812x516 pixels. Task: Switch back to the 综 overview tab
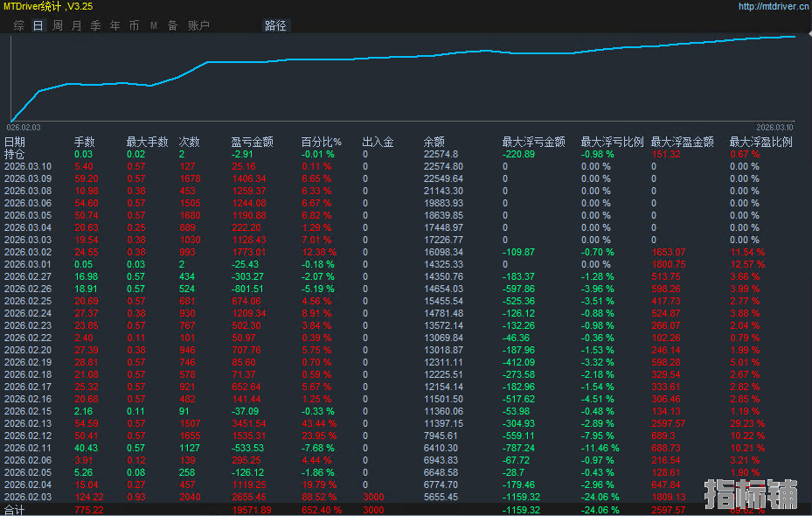(x=17, y=25)
